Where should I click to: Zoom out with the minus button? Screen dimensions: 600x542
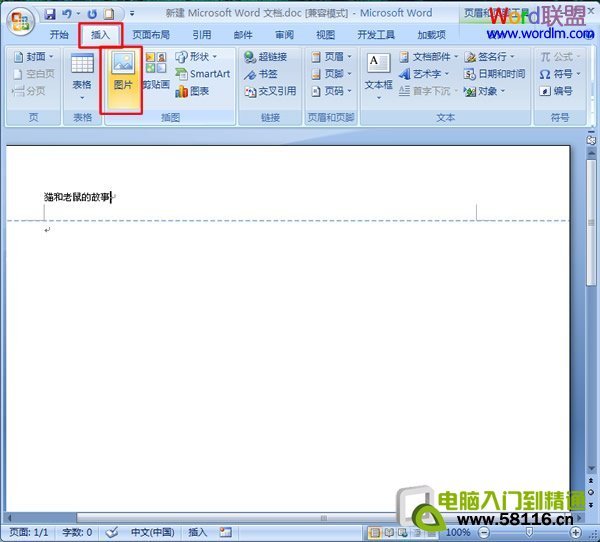484,532
